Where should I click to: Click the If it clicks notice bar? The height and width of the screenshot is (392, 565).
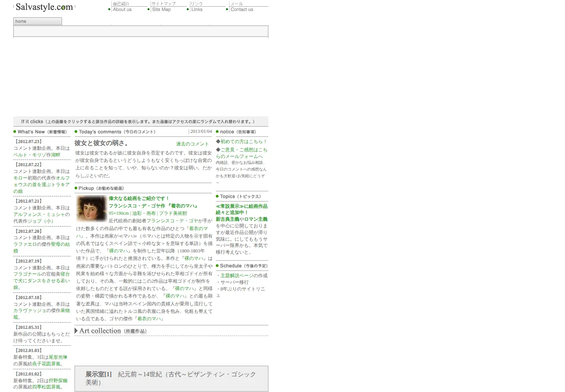coord(141,122)
